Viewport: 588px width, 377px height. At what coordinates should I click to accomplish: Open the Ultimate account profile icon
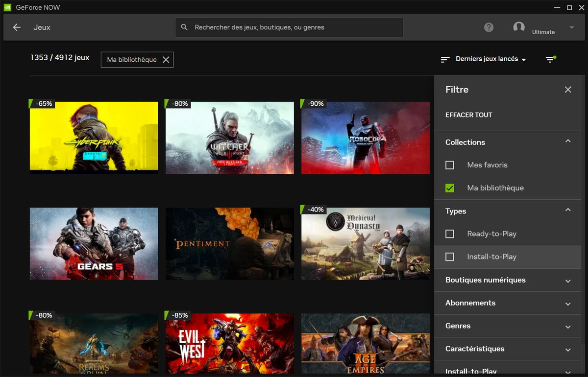click(519, 27)
